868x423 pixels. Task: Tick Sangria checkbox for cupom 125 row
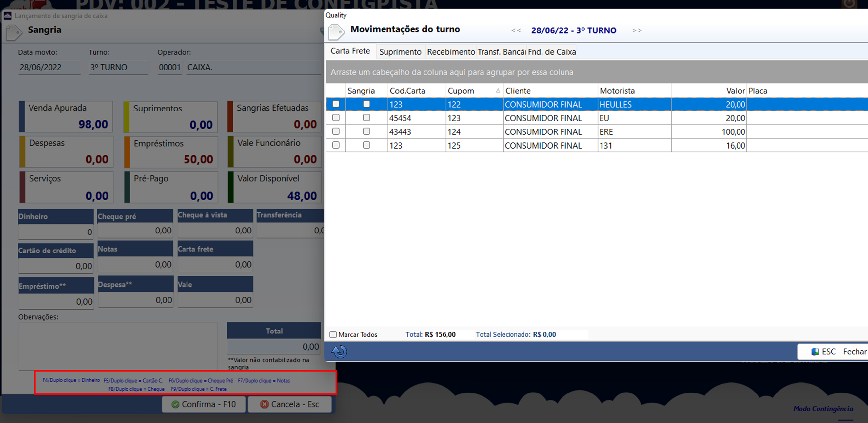366,145
